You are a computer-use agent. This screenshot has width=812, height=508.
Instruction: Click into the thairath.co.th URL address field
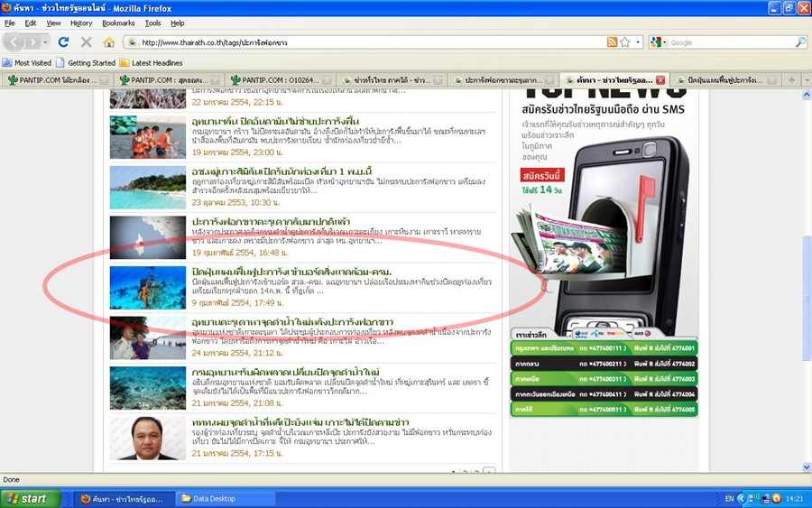click(x=372, y=42)
